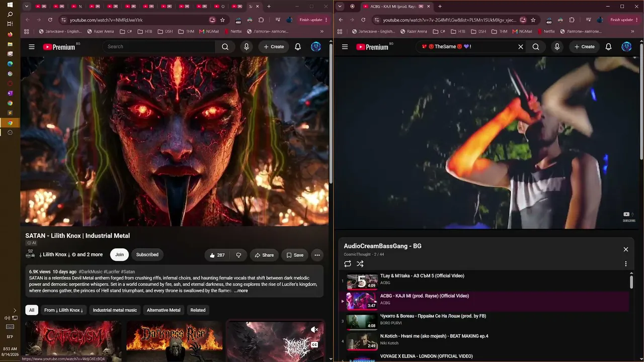
Task: Toggle captions on the Mosh Music preview
Action: point(314,345)
